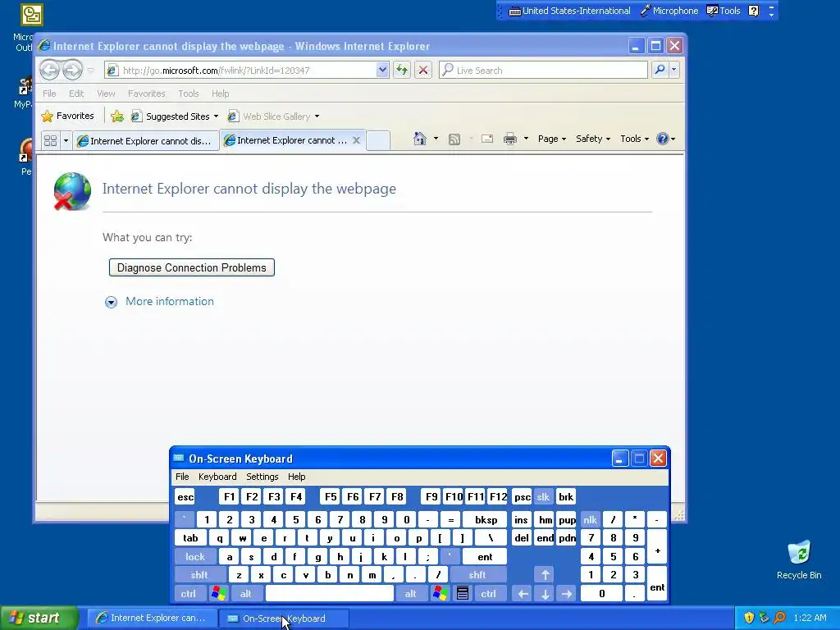Click the up arrow key on keyboard

[x=545, y=575]
